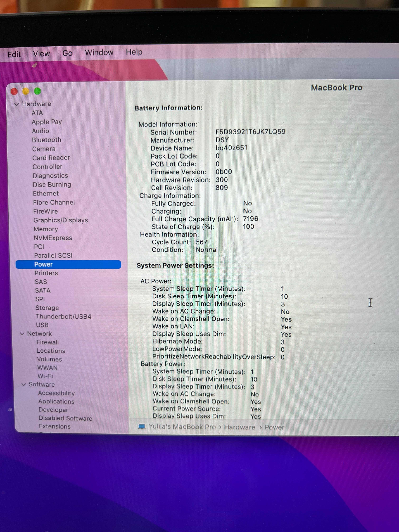This screenshot has width=399, height=532.
Task: Click the Battery Information heading
Action: [168, 108]
